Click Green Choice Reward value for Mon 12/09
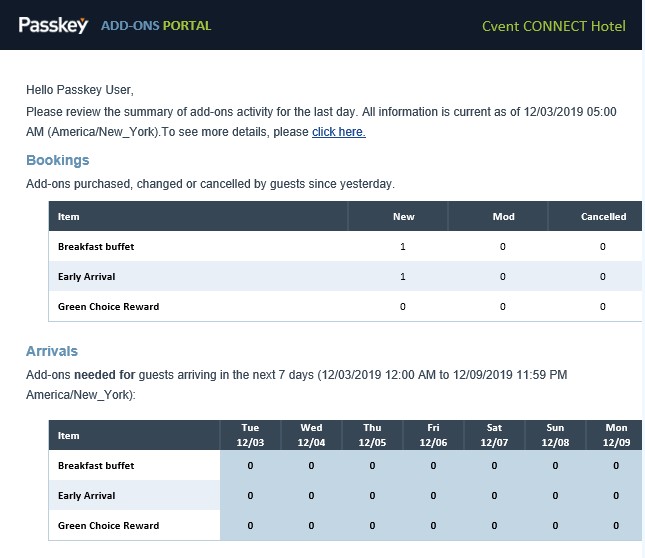This screenshot has height=558, width=645. pyautogui.click(x=616, y=526)
